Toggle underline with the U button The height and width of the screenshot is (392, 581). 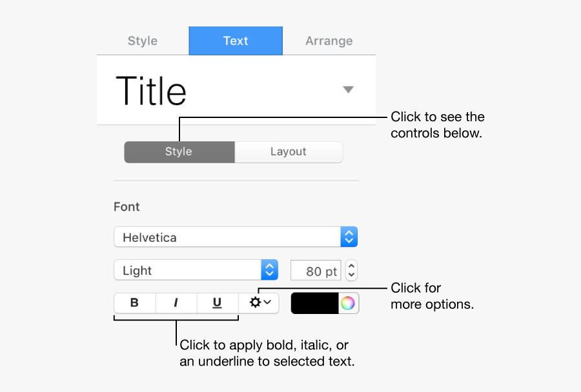click(217, 303)
